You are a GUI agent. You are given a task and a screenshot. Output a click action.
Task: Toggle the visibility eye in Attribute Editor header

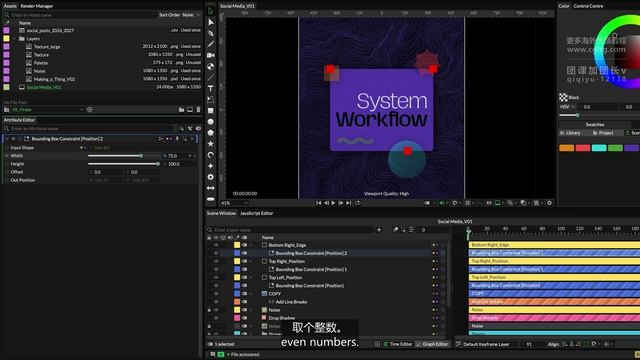tap(13, 139)
